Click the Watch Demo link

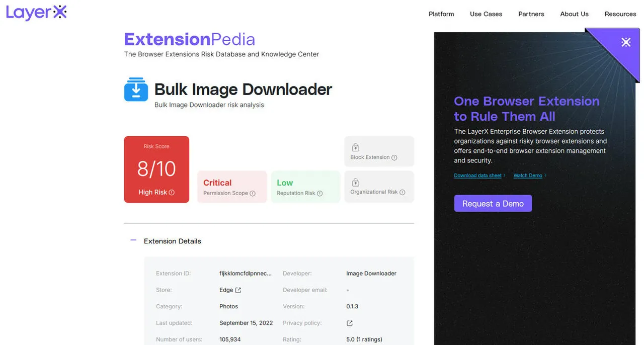click(x=528, y=176)
